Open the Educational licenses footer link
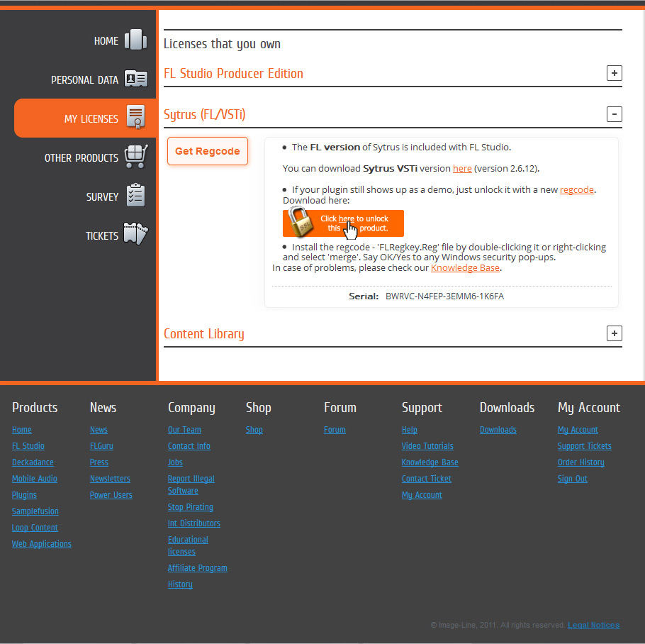 [188, 545]
